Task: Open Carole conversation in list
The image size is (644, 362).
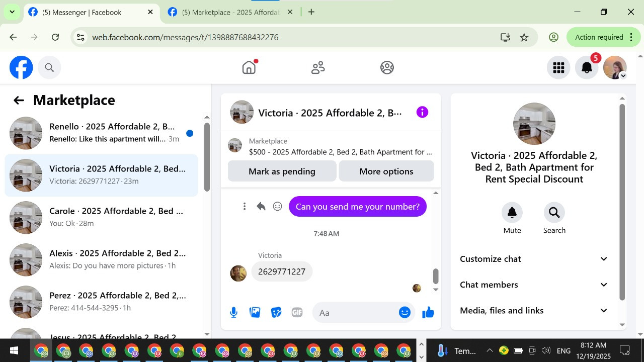Action: tap(102, 217)
